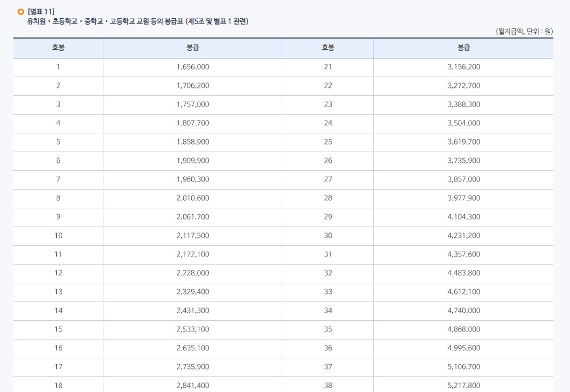The image size is (570, 392).
Task: Select the heading text [별표 11]
Action: pyautogui.click(x=41, y=12)
